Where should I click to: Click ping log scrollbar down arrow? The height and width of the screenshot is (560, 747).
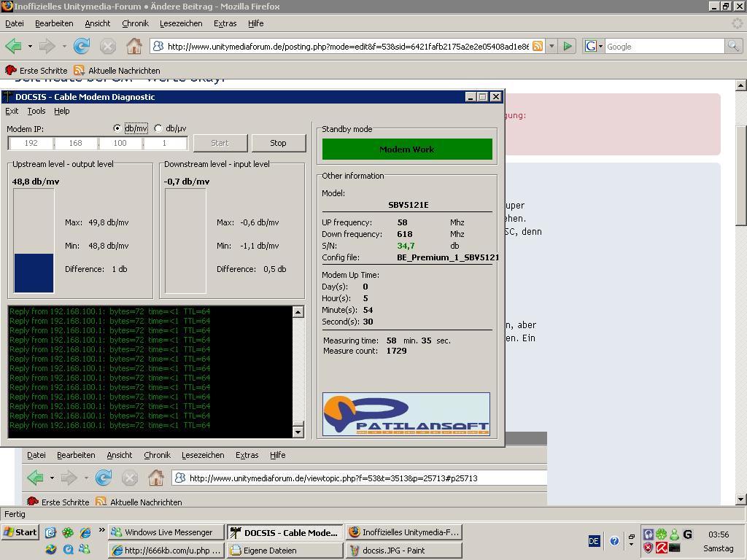point(298,432)
